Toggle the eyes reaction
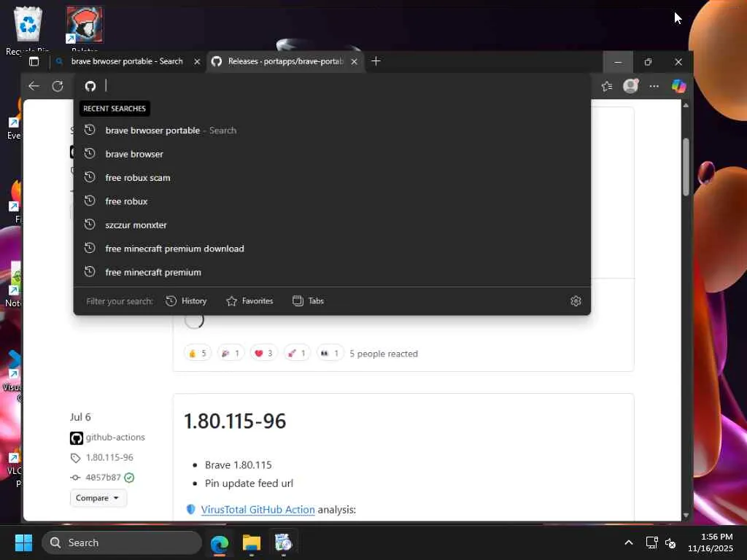The image size is (747, 560). coord(330,354)
